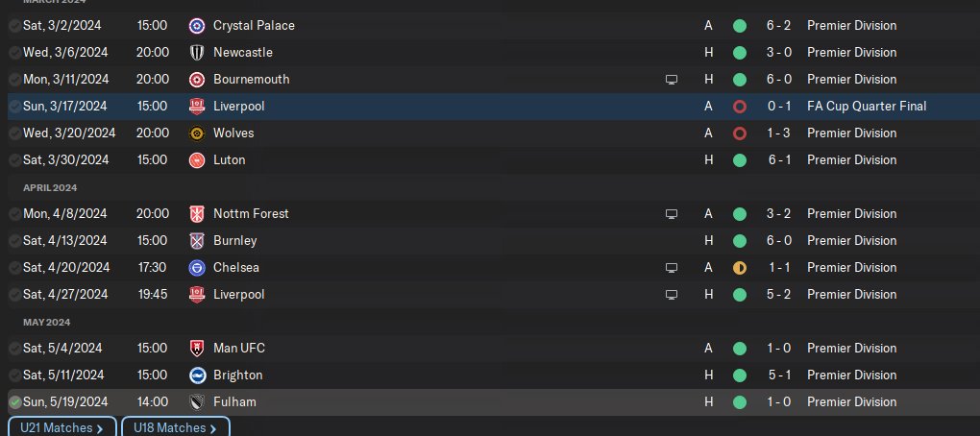Open the U18 Matches chevron button
980x436 pixels.
tap(175, 427)
